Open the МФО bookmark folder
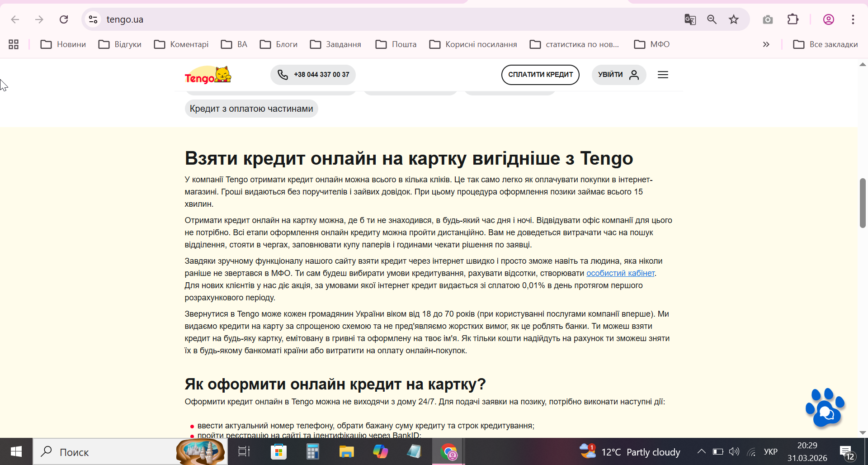The width and height of the screenshot is (868, 465). pyautogui.click(x=652, y=44)
